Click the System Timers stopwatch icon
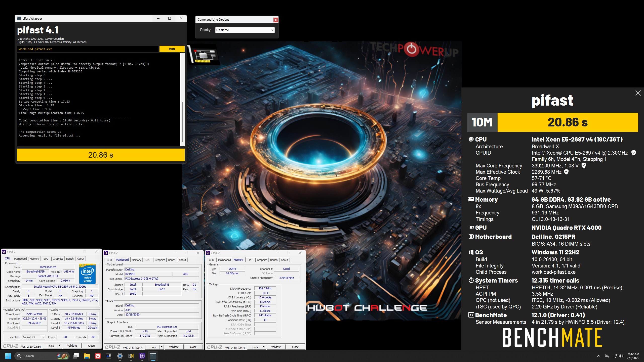Screen dimensions: 644x362 pos(471,280)
